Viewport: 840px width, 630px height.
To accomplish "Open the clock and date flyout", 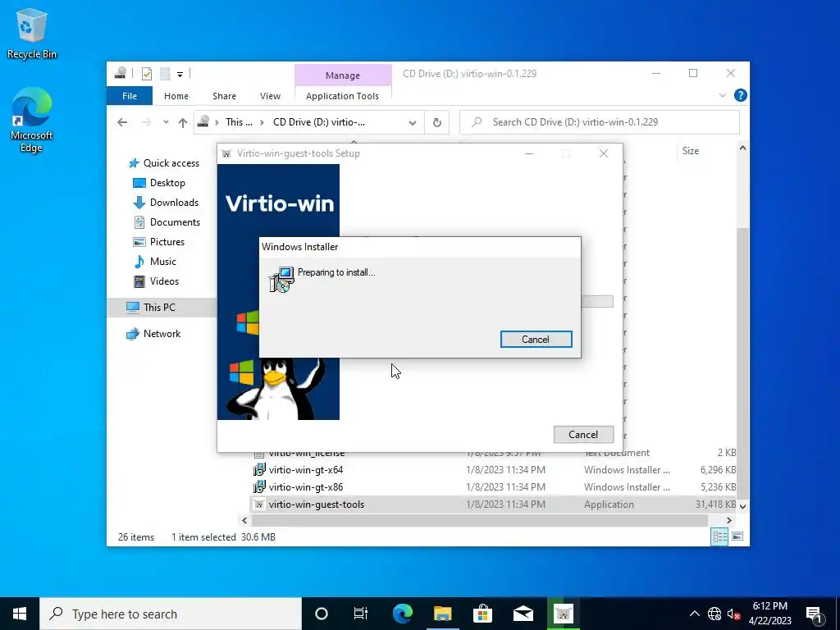I will (x=769, y=614).
